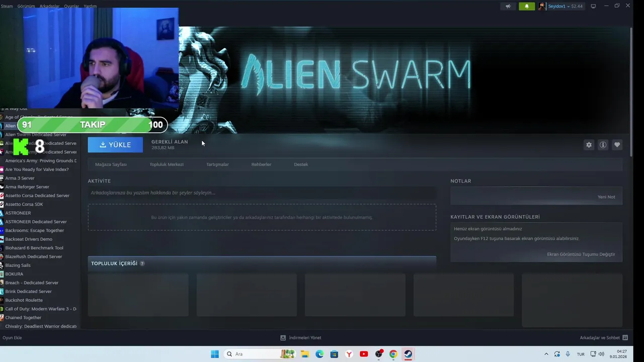Open the Destek tab

(301, 164)
